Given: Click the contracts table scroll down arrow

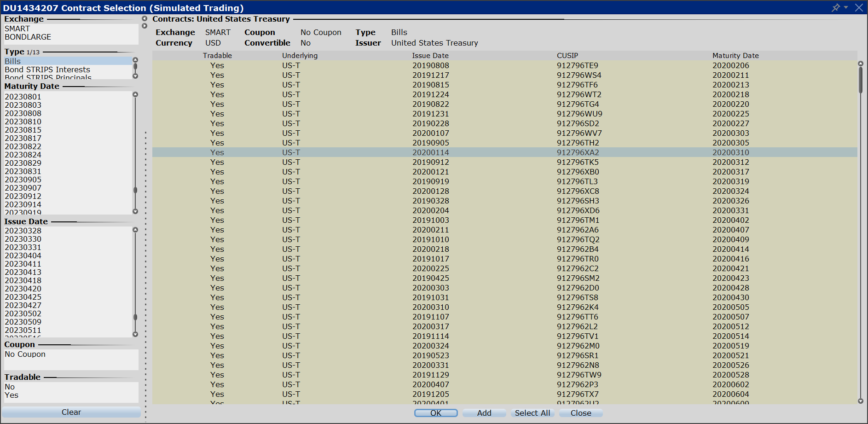Looking at the screenshot, I should (861, 401).
